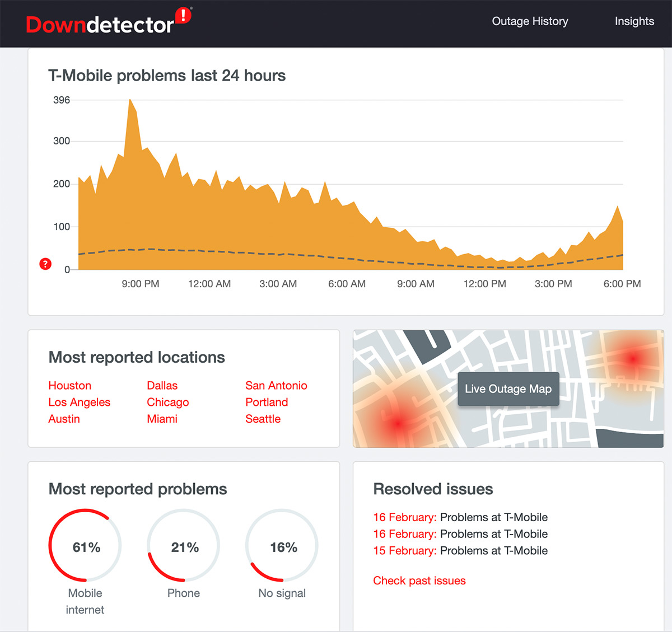View Seattle outage reports
Screen dimensions: 672x632
point(263,419)
